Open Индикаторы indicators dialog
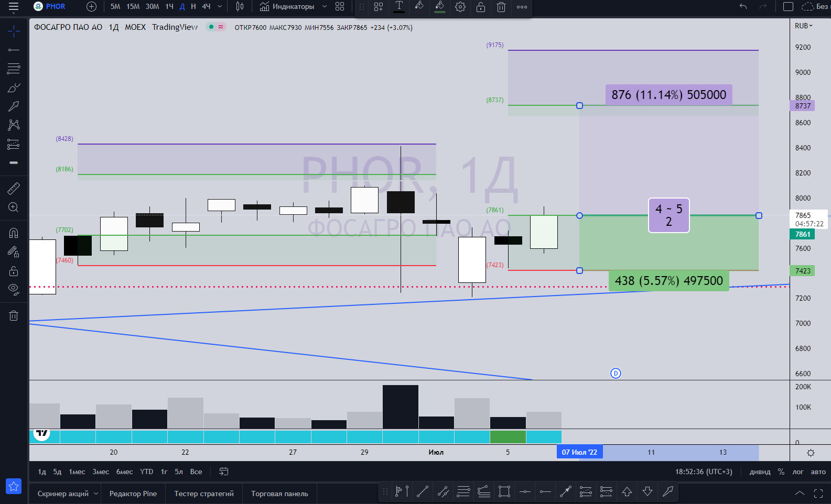Viewport: 831px width, 504px height. click(287, 7)
